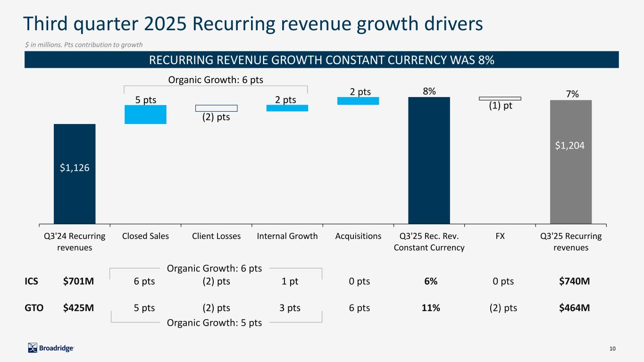Select ICS Client Losses '(2) pts' value
Image resolution: width=644 pixels, height=362 pixels.
216,281
